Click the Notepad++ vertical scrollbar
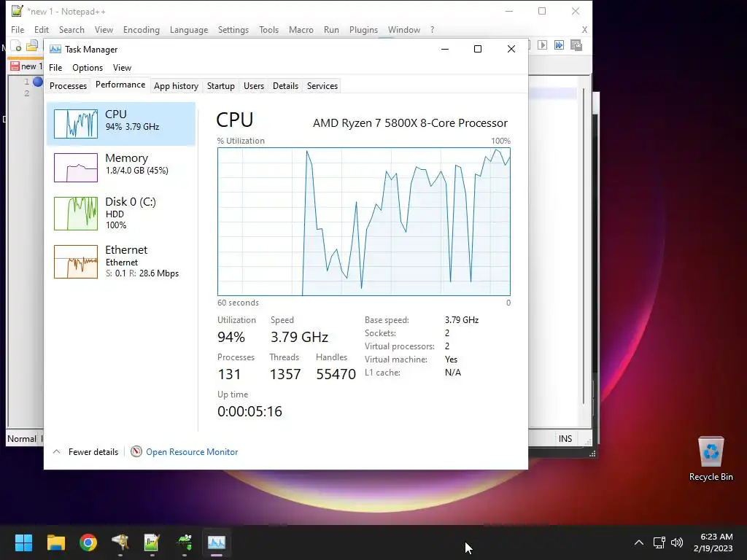Viewport: 747px width, 560px height. 584,245
